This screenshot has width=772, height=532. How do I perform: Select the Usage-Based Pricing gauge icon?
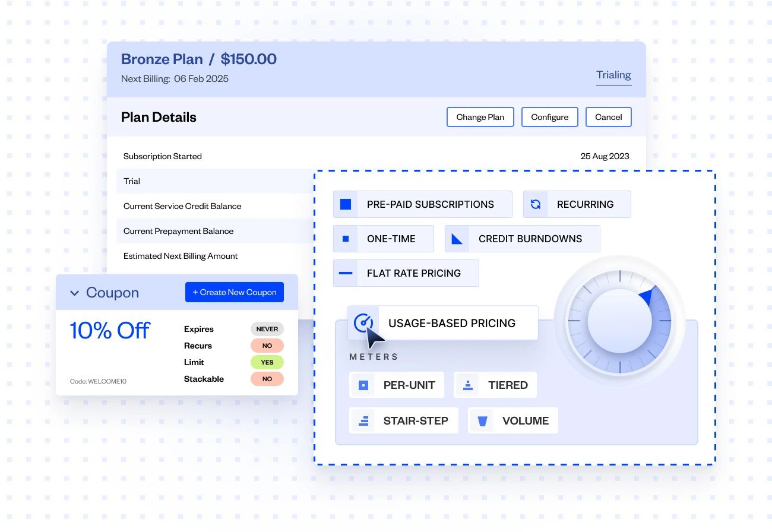(365, 322)
